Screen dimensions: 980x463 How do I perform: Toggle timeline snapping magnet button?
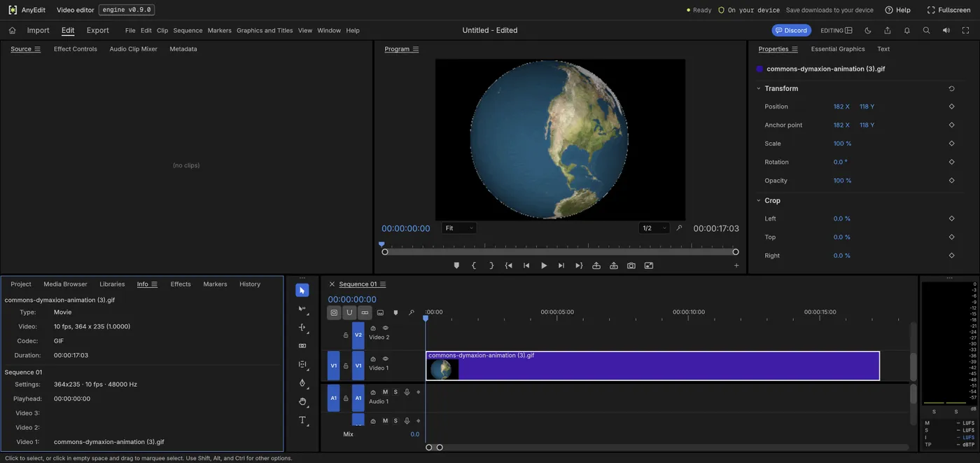coord(349,313)
